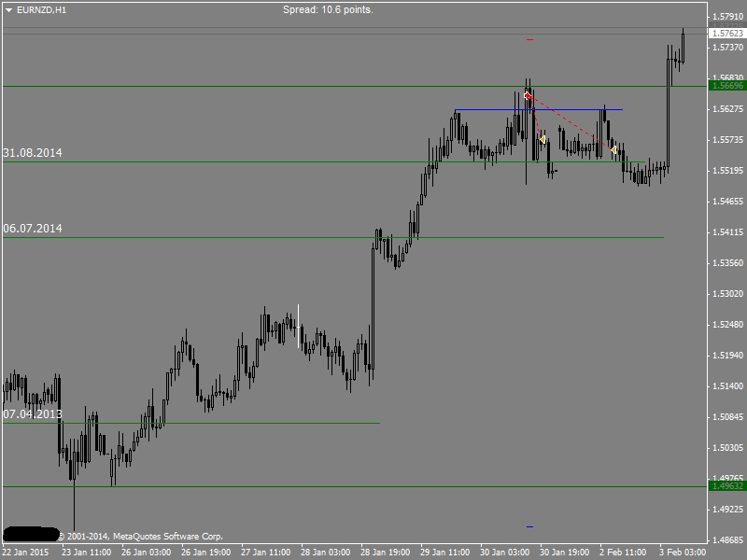Click the 22 Jan 2015 time axis label

point(25,553)
